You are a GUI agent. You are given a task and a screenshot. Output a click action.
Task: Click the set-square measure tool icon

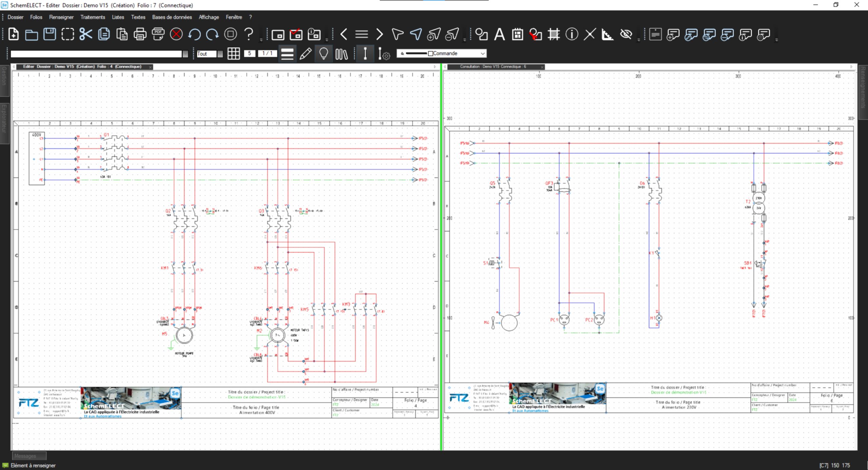pos(607,34)
